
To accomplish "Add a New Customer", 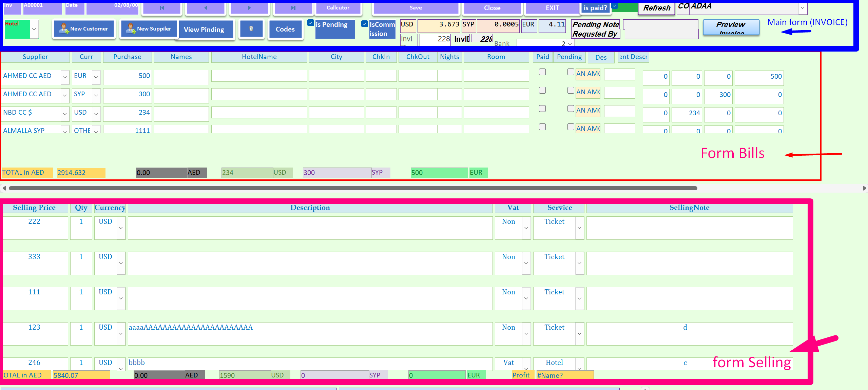I will click(84, 29).
